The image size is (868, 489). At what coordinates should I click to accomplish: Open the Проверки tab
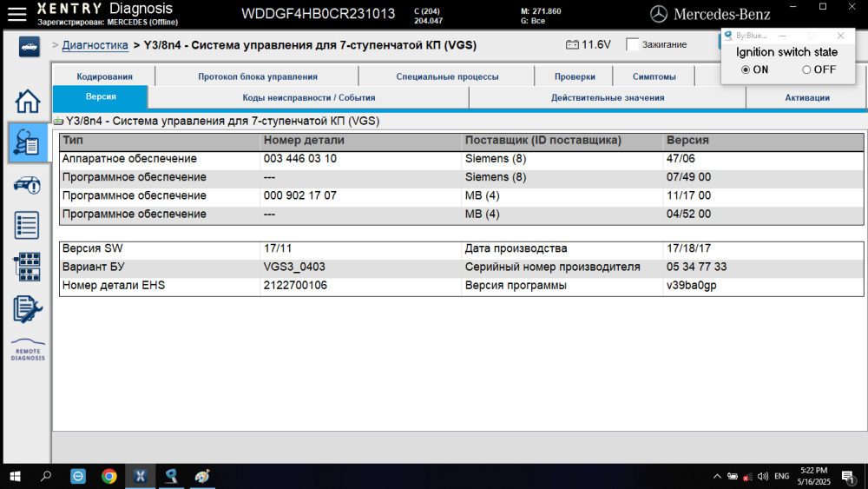(x=574, y=76)
